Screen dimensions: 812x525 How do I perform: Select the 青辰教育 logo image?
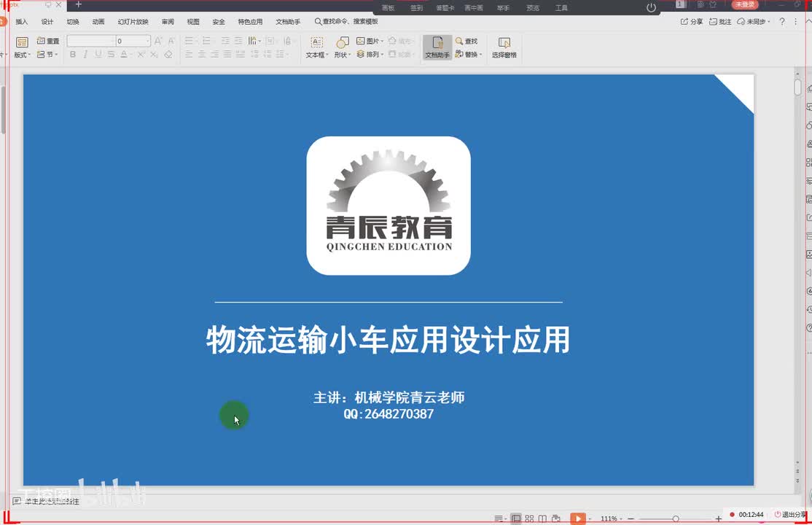(x=389, y=206)
